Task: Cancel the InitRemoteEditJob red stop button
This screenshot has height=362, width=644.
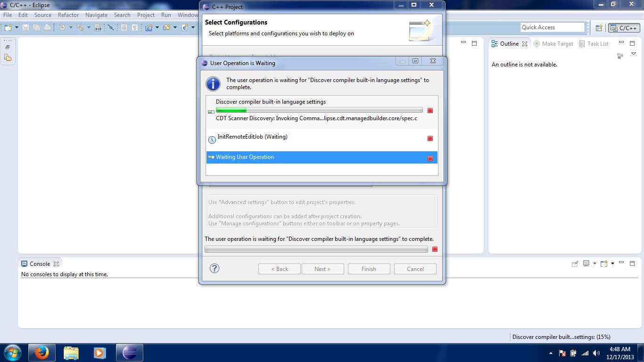Action: [x=430, y=138]
